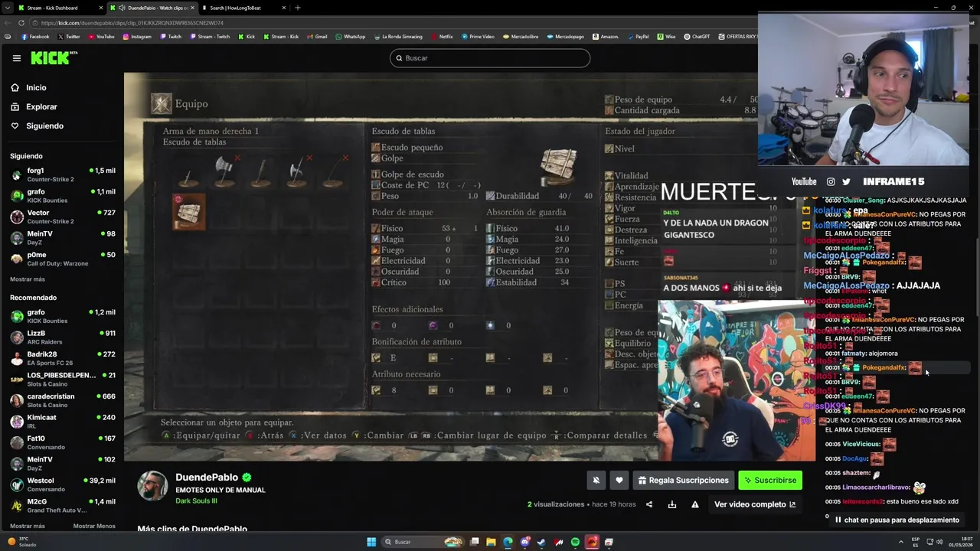The height and width of the screenshot is (551, 980).
Task: Open the YouTube bookmark
Action: tap(102, 37)
